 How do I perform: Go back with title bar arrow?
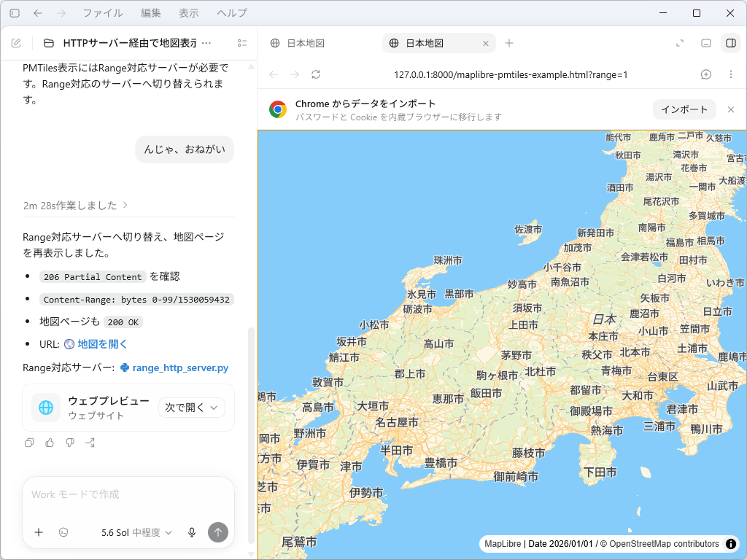click(38, 13)
